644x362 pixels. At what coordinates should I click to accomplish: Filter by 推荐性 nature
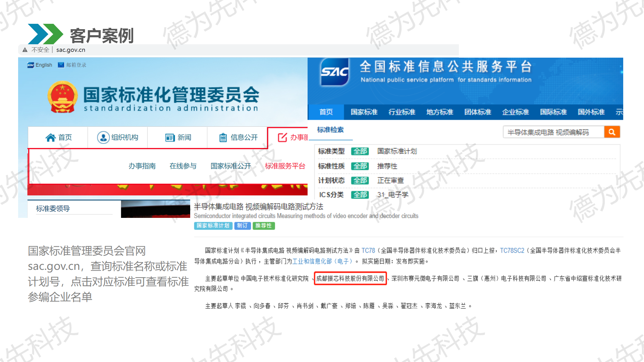(x=387, y=166)
